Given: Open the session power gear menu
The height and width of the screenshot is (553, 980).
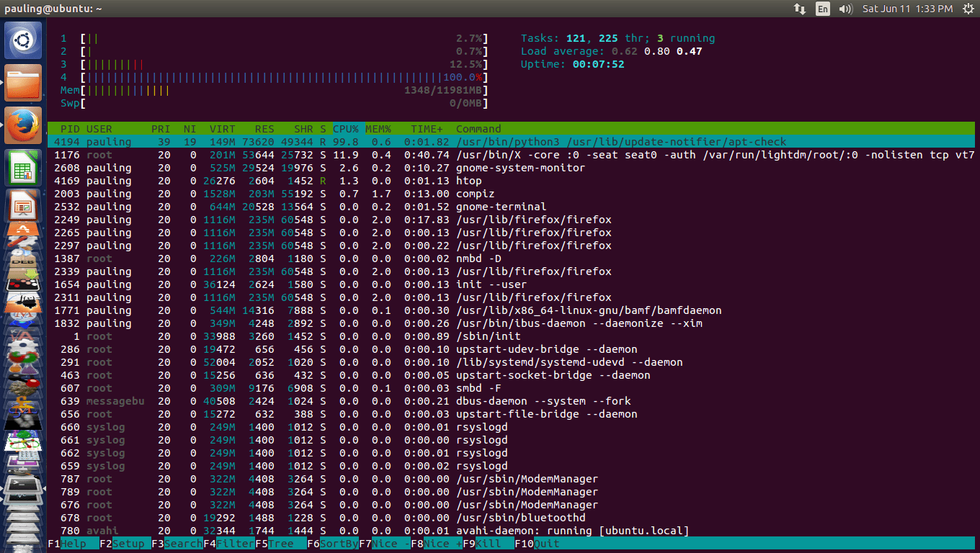Looking at the screenshot, I should (x=969, y=9).
